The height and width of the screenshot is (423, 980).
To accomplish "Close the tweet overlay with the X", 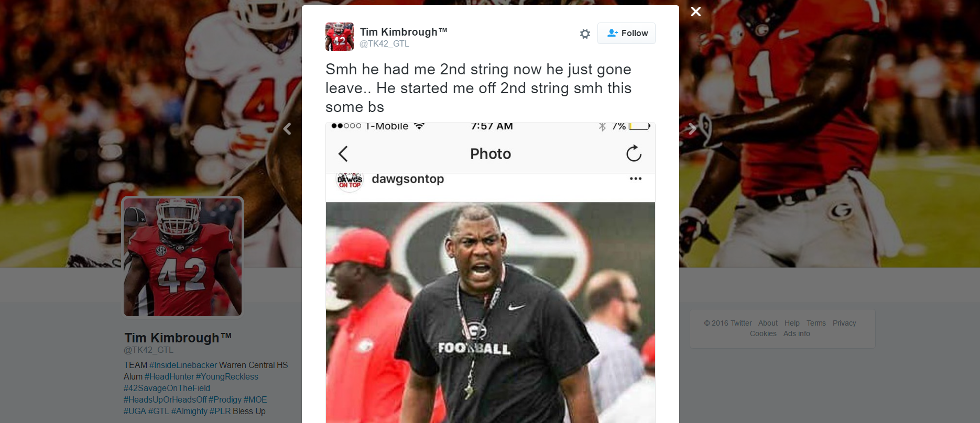I will pyautogui.click(x=695, y=12).
